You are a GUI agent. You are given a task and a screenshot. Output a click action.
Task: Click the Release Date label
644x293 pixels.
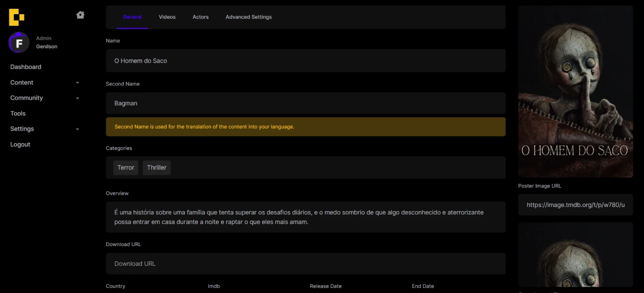326,286
